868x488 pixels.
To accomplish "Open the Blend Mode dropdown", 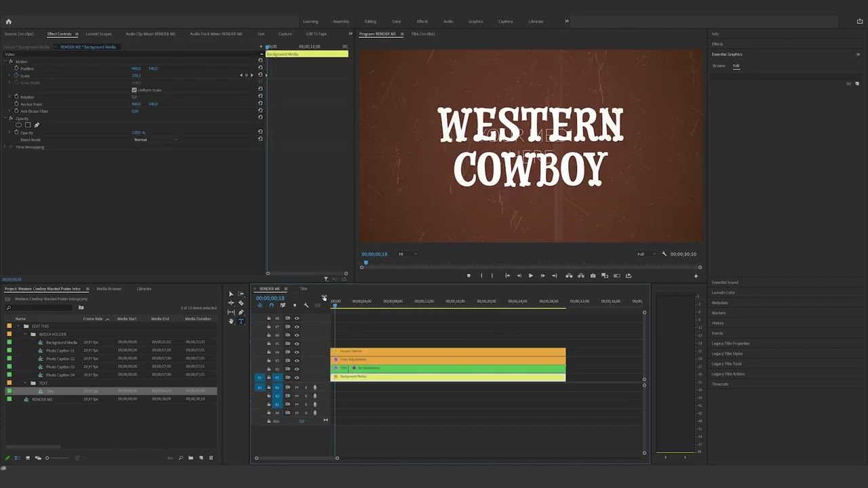I will pos(156,140).
